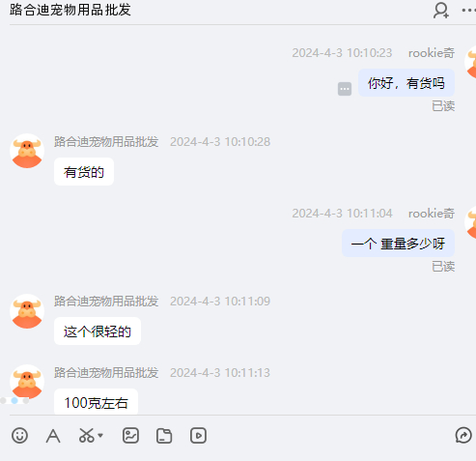Select the scissors screenshot tool

(x=87, y=436)
